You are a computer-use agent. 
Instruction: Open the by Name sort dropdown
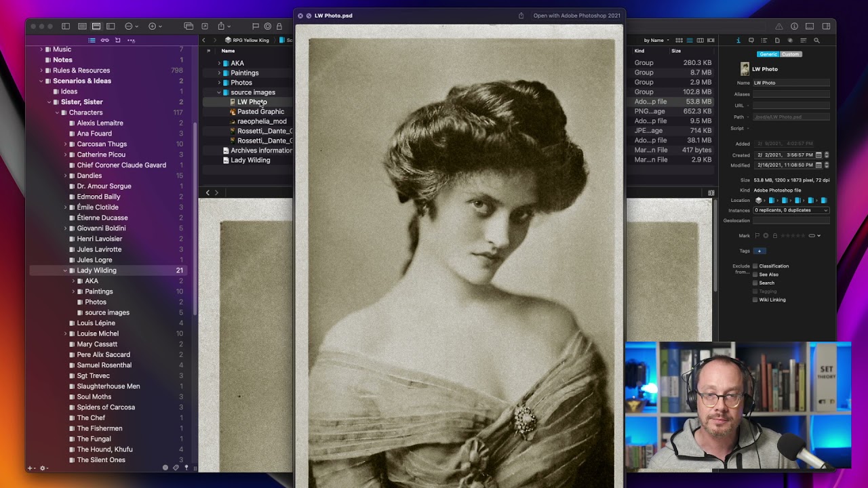pos(656,40)
